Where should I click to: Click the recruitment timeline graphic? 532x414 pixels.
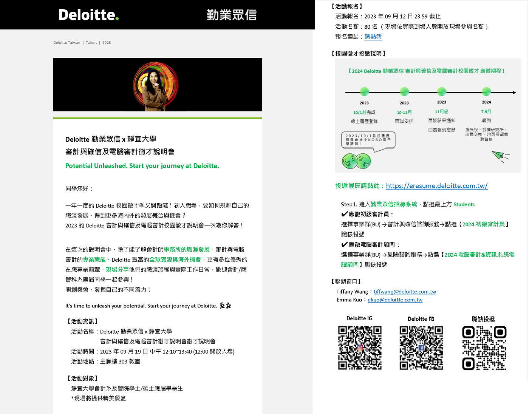(x=428, y=115)
